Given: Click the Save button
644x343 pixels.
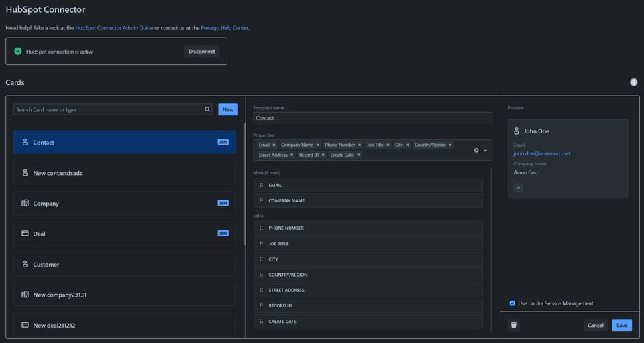Looking at the screenshot, I should [622, 325].
